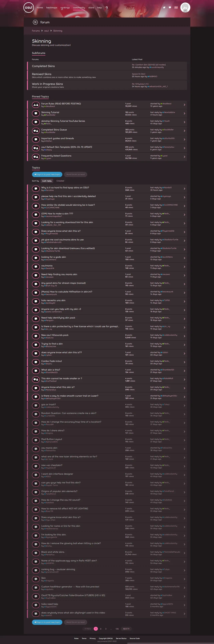The width and height of the screenshot is (214, 644).
Task: Jump to latest post of Forum Rules
Action: click(184, 105)
